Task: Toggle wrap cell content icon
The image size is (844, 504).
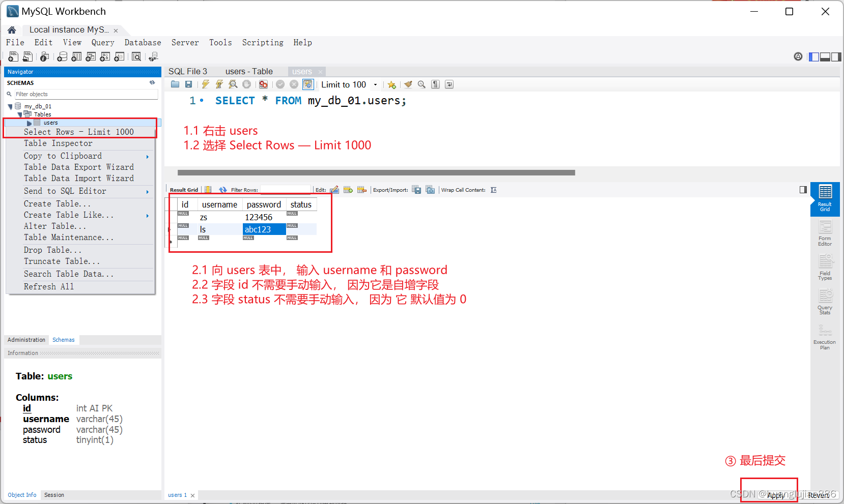Action: [493, 190]
